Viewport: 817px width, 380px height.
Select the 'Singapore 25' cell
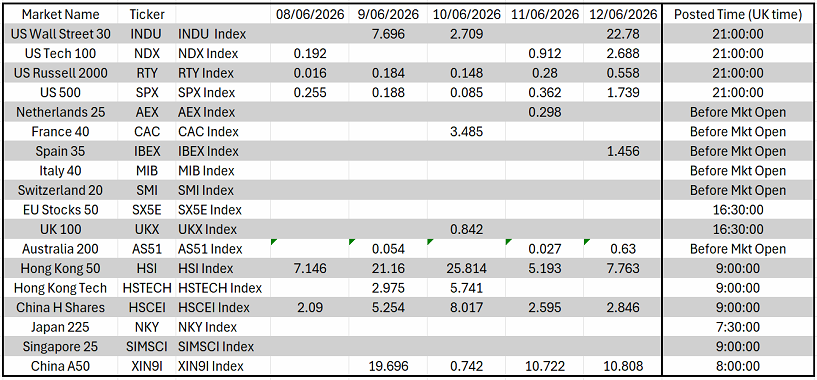point(60,347)
